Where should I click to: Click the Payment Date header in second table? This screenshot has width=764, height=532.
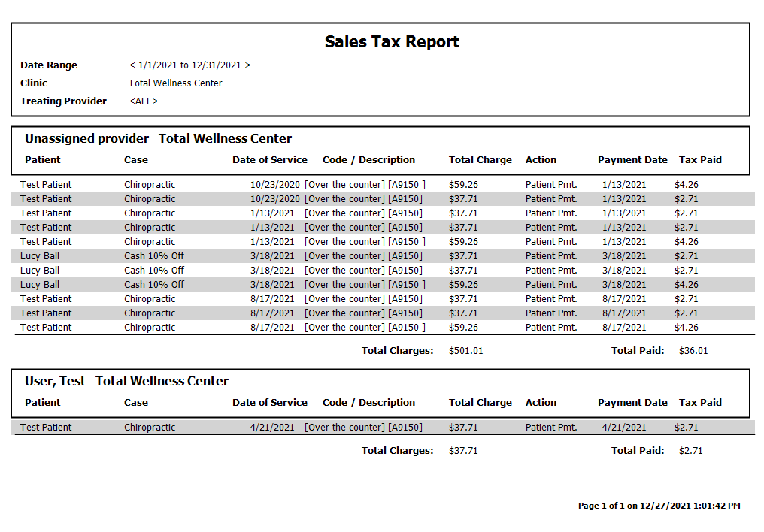coord(632,403)
